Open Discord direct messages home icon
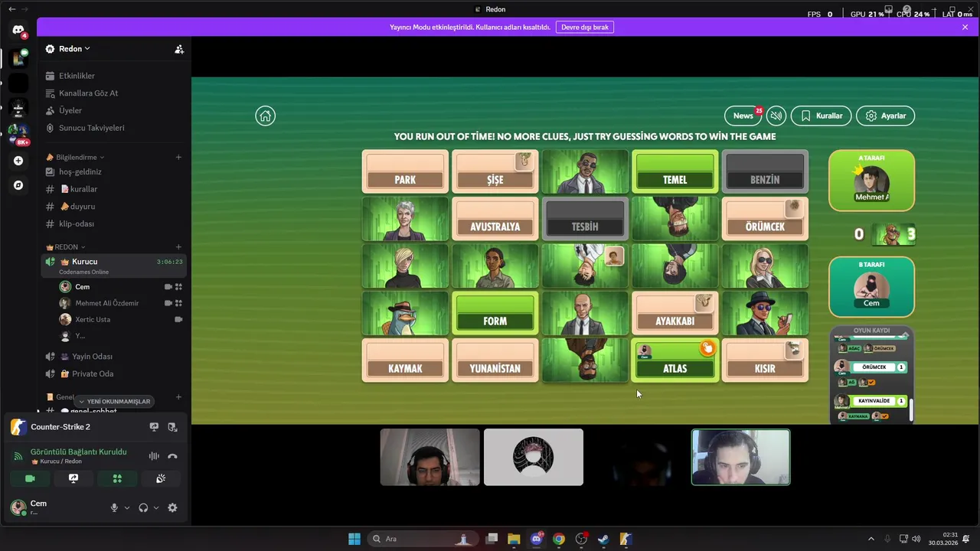This screenshot has height=551, width=980. click(18, 31)
